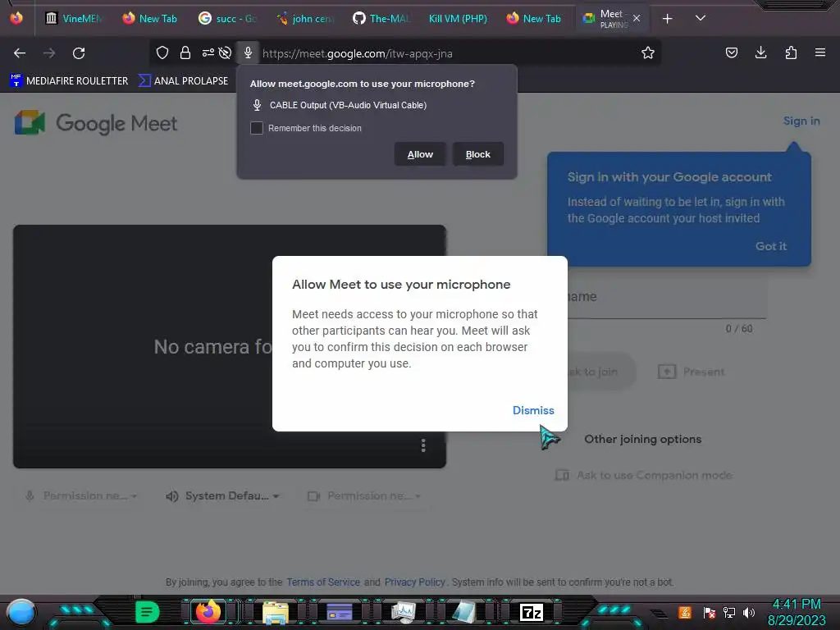This screenshot has width=840, height=630.
Task: Open a new tab with plus icon
Action: [667, 19]
